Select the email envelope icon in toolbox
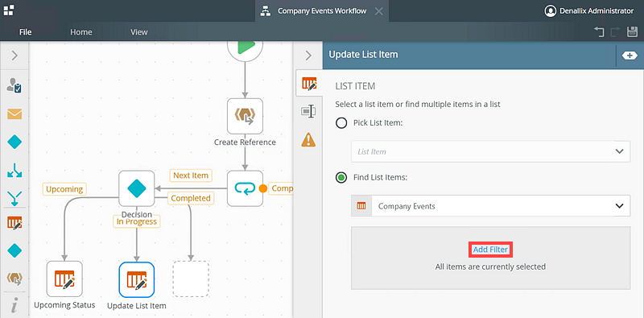 click(x=14, y=114)
